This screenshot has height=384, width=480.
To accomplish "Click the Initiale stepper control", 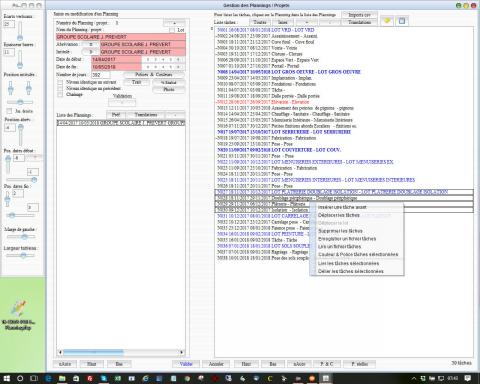I will 90,52.
